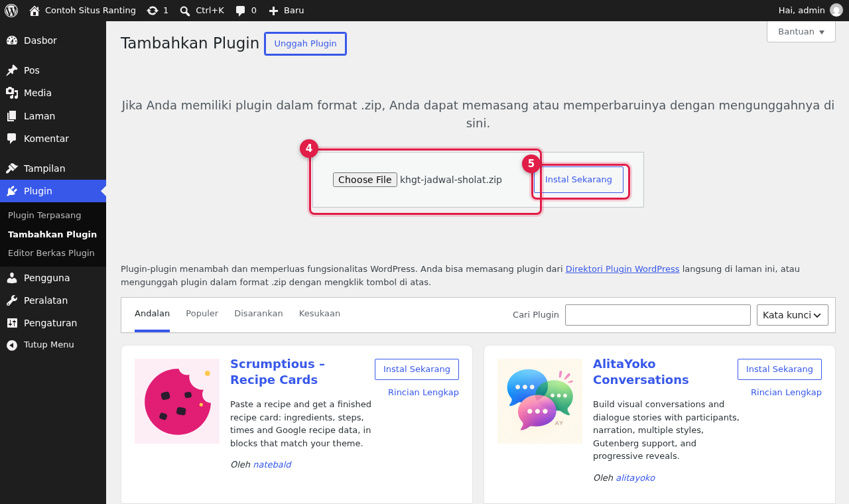
Task: Click the Laman pages icon
Action: tap(12, 116)
